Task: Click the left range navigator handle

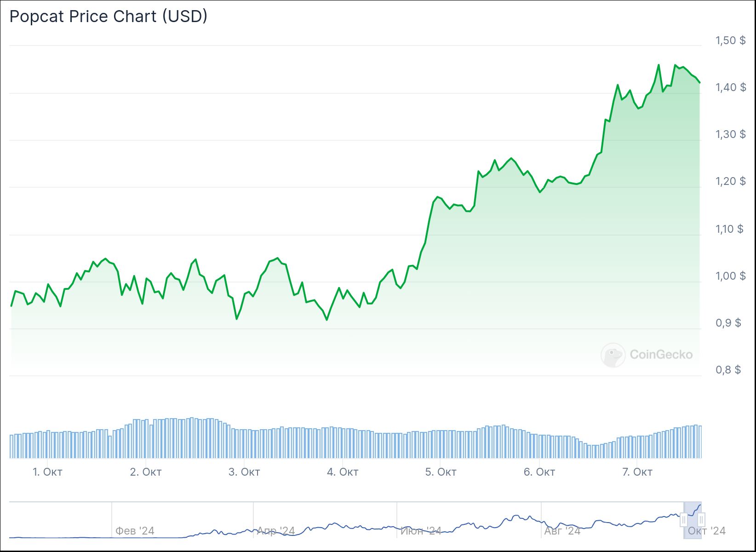Action: tap(684, 520)
